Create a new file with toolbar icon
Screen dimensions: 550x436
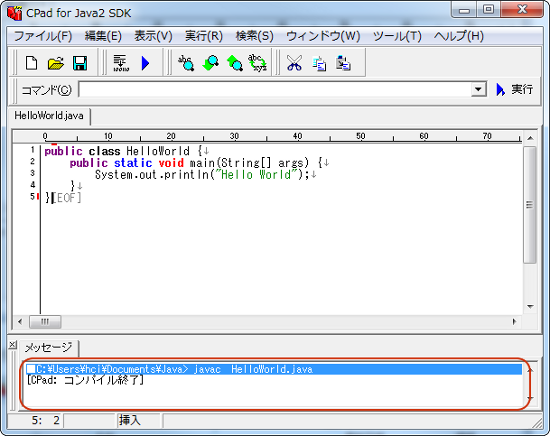32,63
